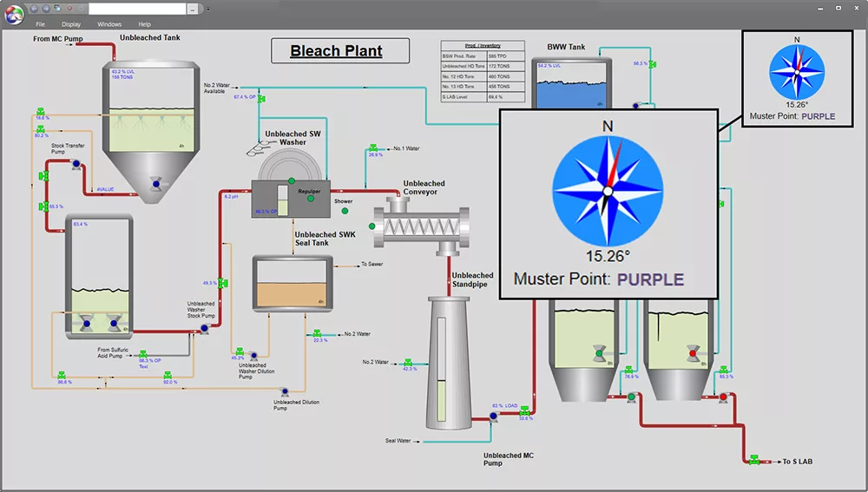Click the Shower green status indicator
This screenshot has height=492, width=868.
(x=345, y=211)
